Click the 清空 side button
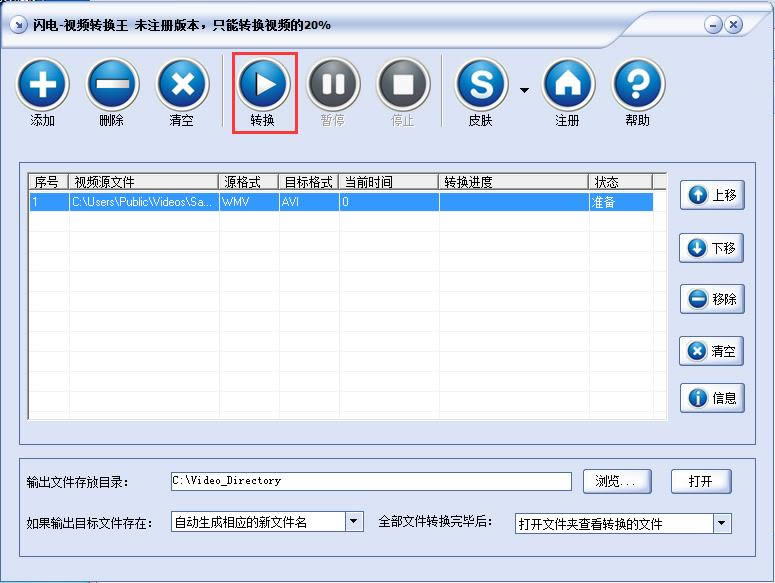Viewport: 775px width, 583px height. [x=712, y=351]
